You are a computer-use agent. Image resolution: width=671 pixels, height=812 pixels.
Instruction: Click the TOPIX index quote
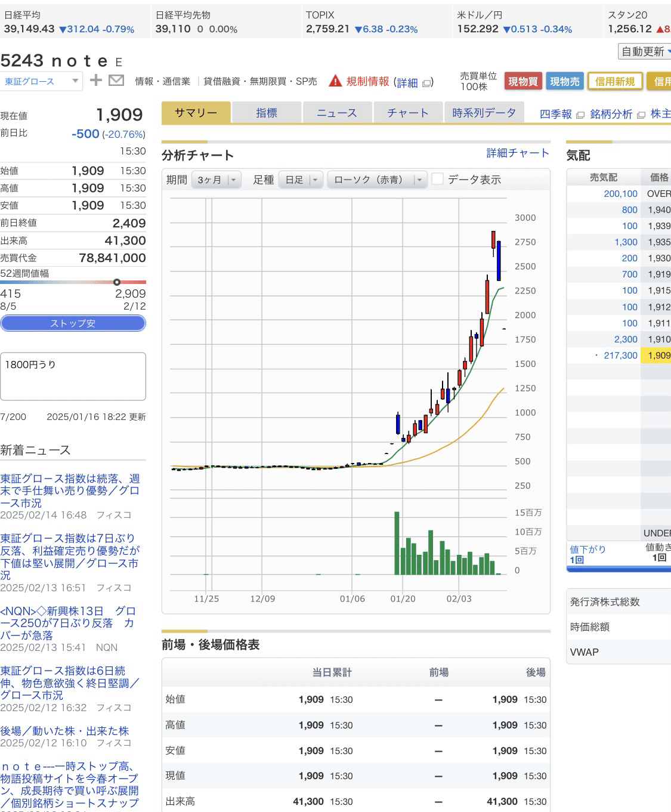tap(362, 22)
